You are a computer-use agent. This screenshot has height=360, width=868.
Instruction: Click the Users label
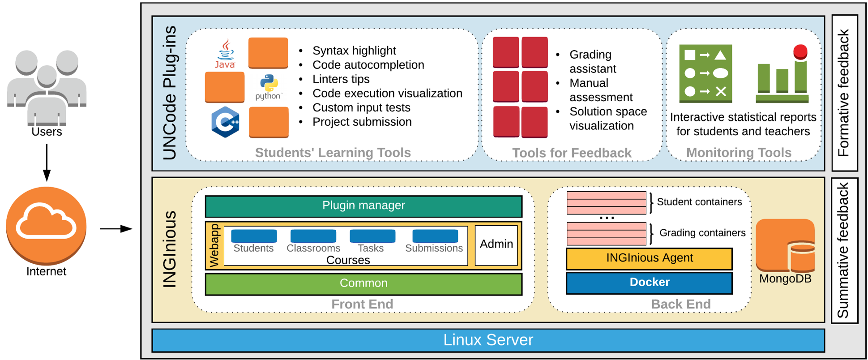coord(47,132)
